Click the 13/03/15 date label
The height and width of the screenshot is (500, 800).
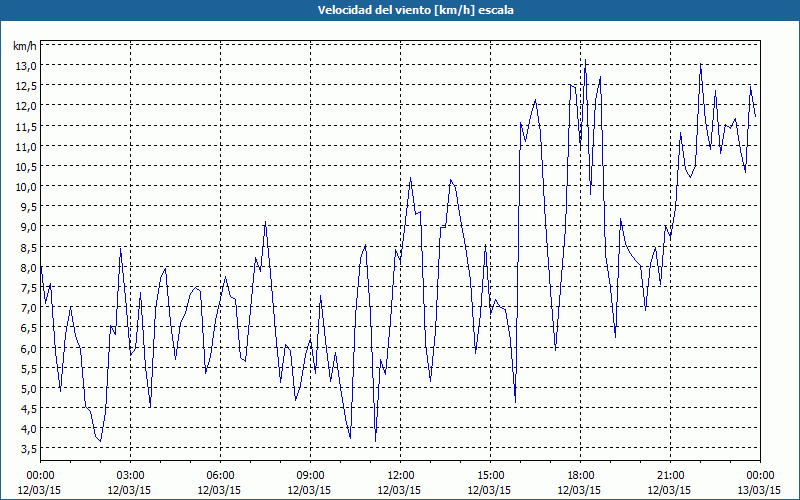(x=759, y=490)
